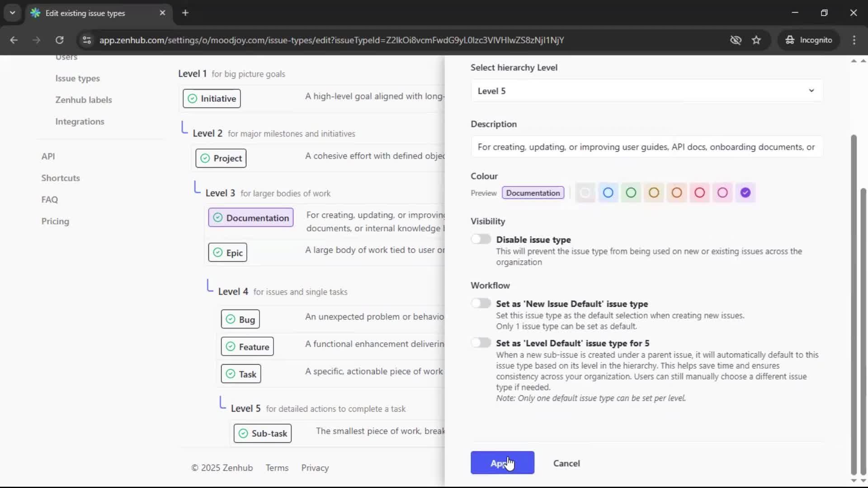Image resolution: width=868 pixels, height=488 pixels.
Task: Enable Set as 'Level Default' for Level 5
Action: point(481,343)
